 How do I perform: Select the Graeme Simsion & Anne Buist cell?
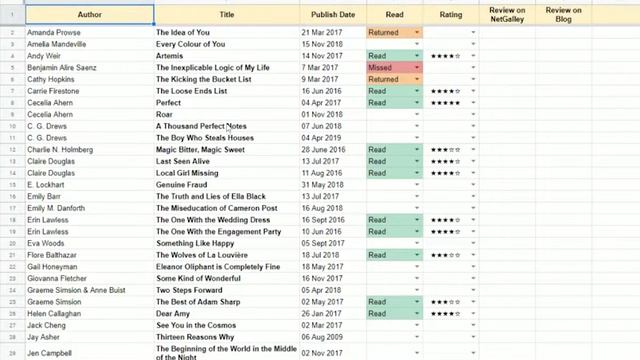click(x=89, y=290)
